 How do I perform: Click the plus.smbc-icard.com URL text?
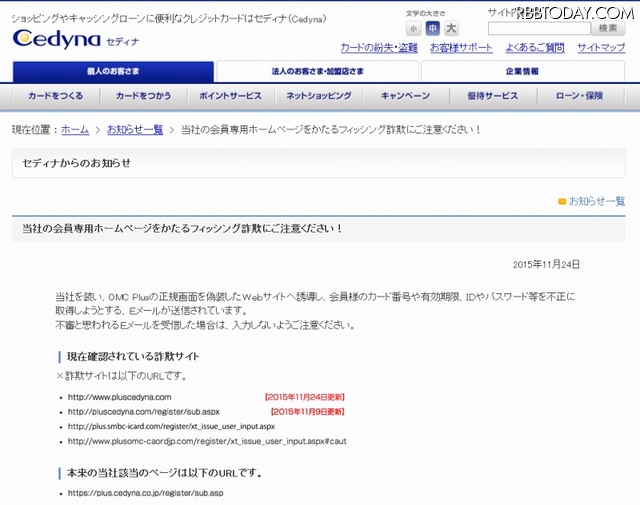click(171, 426)
